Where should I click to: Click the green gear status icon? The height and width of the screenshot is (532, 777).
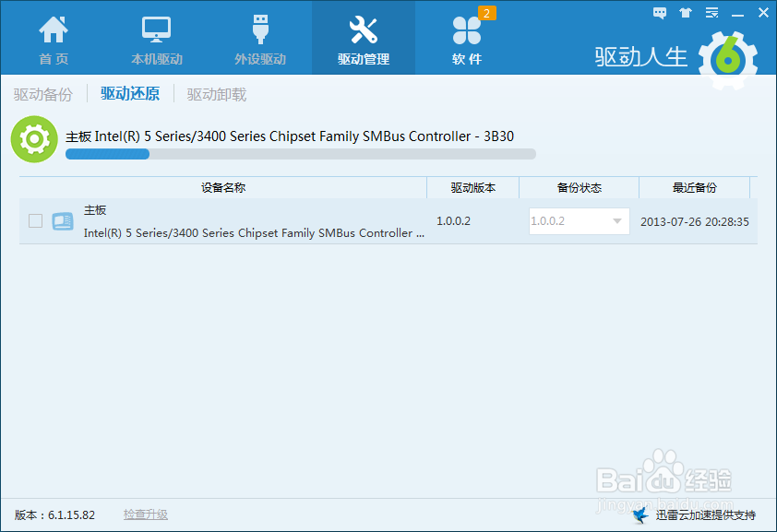pos(34,139)
